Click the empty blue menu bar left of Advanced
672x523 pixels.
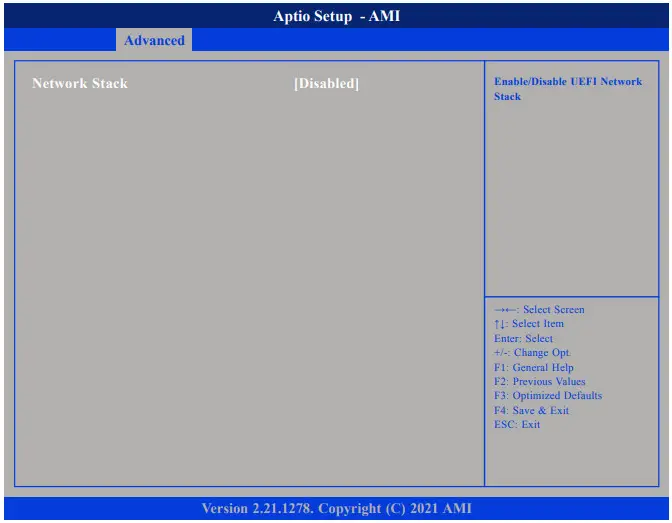60,40
